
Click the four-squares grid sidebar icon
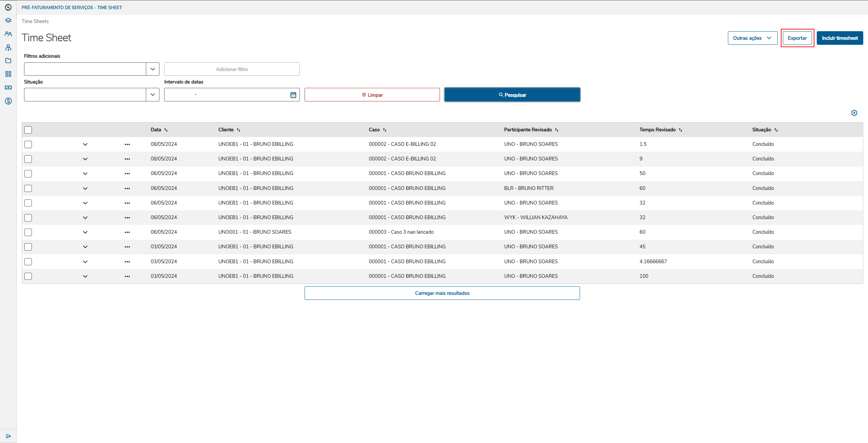[8, 74]
